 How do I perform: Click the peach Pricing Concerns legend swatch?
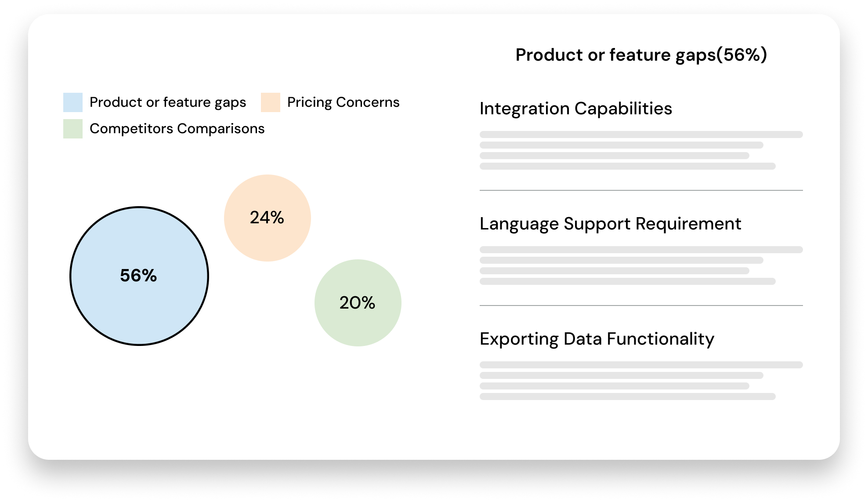271,102
